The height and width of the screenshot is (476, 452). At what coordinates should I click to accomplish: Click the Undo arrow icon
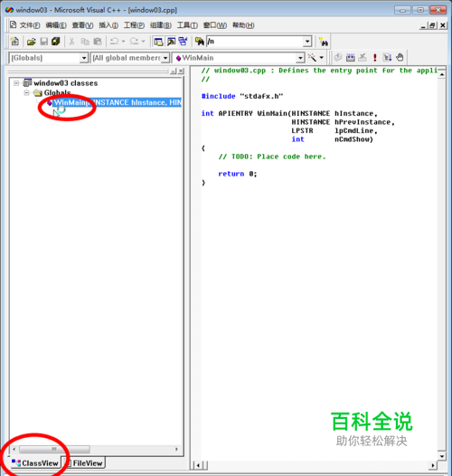coord(115,41)
